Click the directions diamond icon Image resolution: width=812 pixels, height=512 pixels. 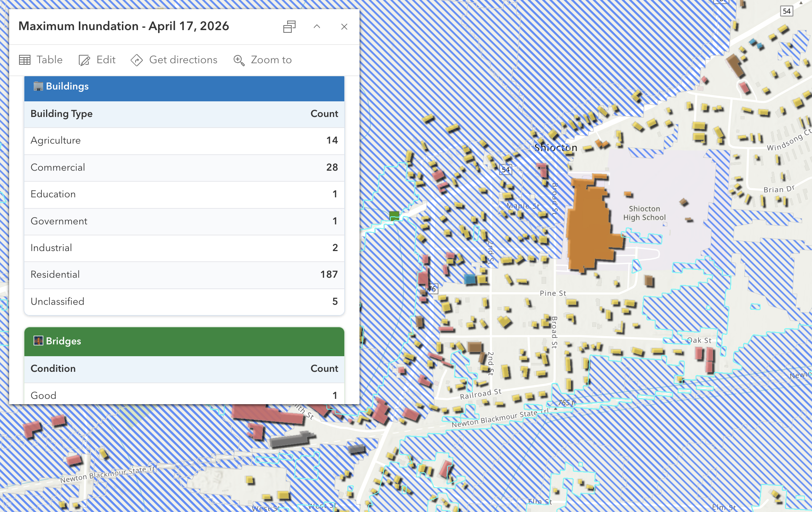(x=136, y=60)
